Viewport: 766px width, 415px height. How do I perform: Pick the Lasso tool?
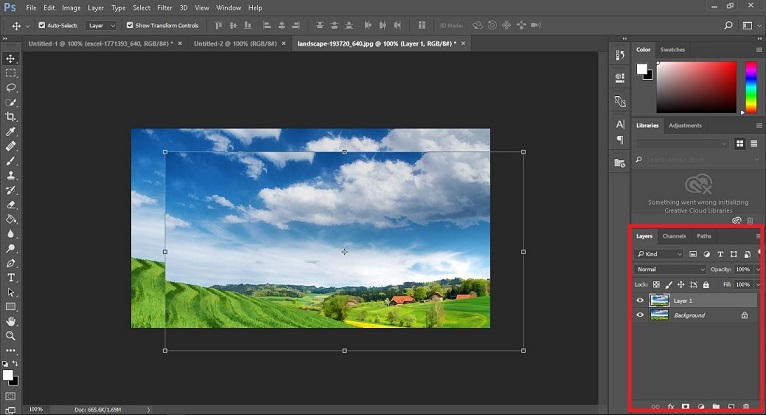[11, 88]
